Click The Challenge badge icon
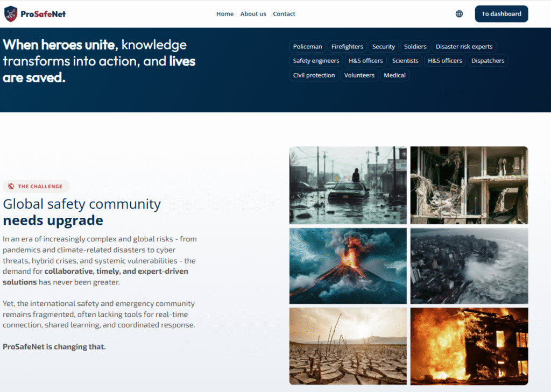 (x=11, y=187)
